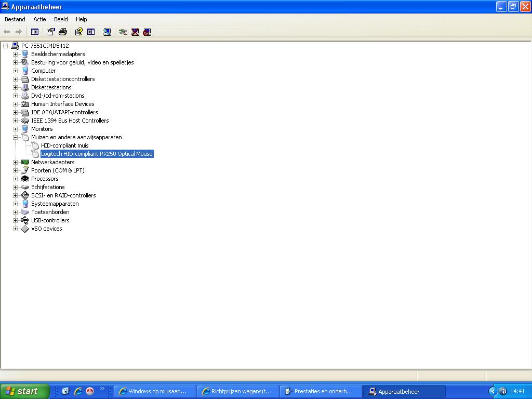The image size is (532, 399).
Task: Toggle the action pane toolbar icon
Action: (x=91, y=32)
